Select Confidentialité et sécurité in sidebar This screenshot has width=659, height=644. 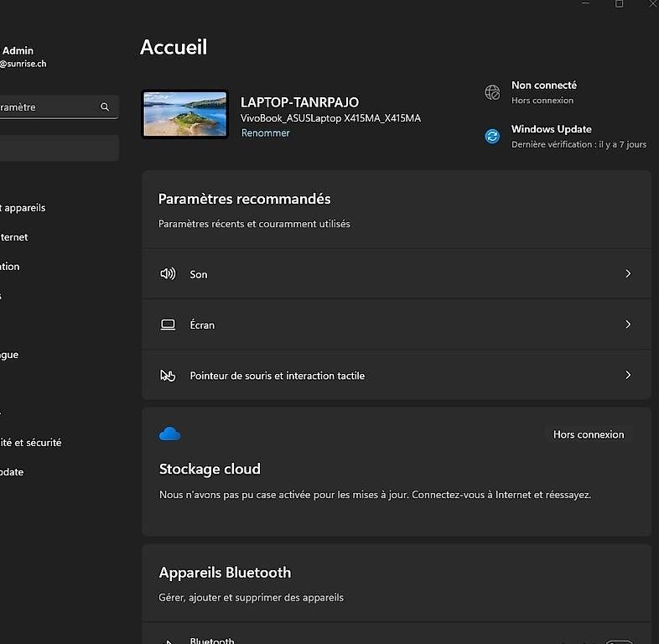[31, 443]
